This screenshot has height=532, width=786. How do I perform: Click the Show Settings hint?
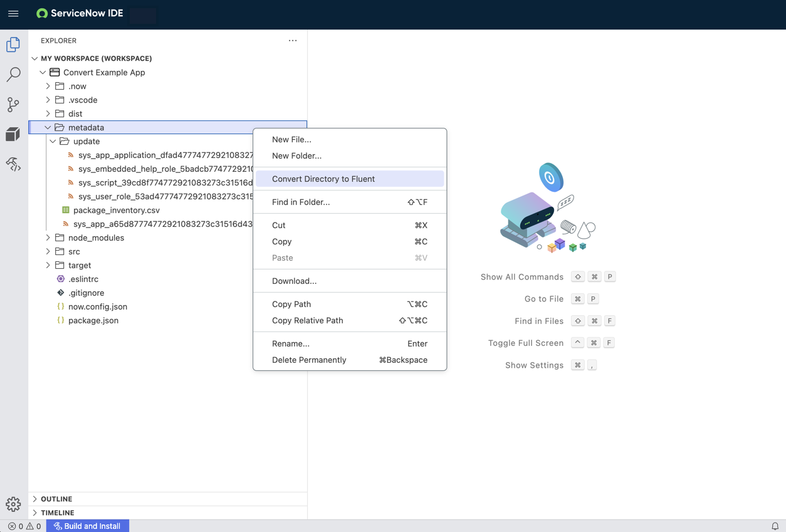tap(535, 365)
